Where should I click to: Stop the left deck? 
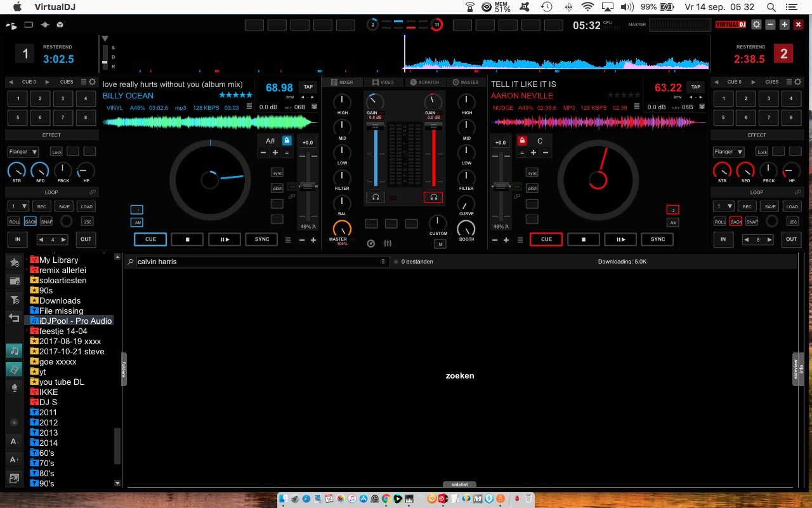click(187, 239)
